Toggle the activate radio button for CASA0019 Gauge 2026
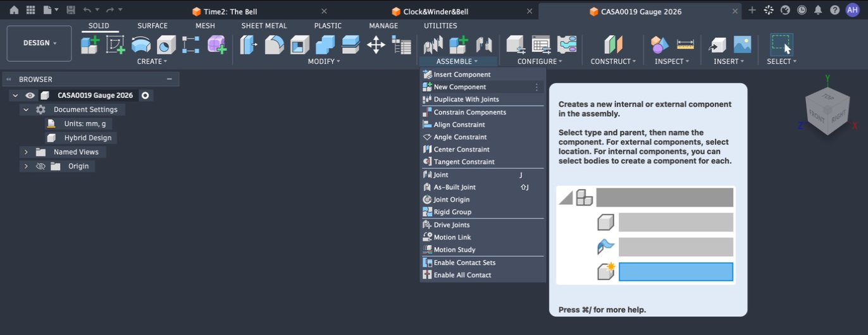868x335 pixels. (145, 95)
